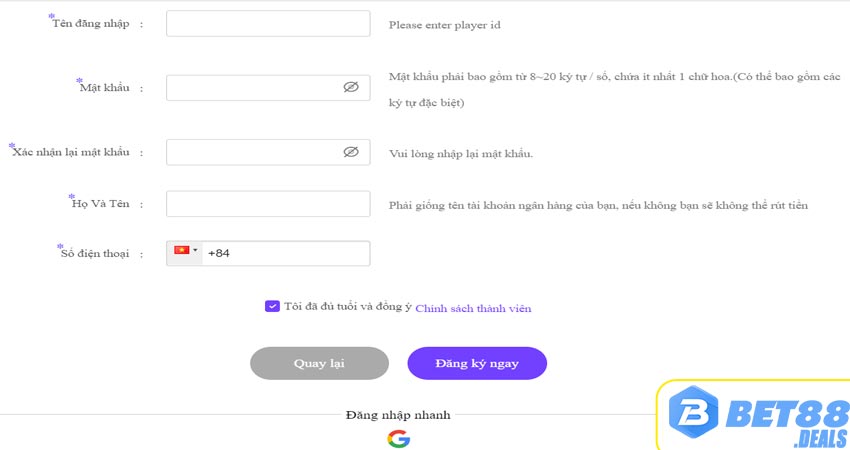Sign in quickly with the Google icon
Viewport: 850px width, 450px height.
[x=398, y=439]
